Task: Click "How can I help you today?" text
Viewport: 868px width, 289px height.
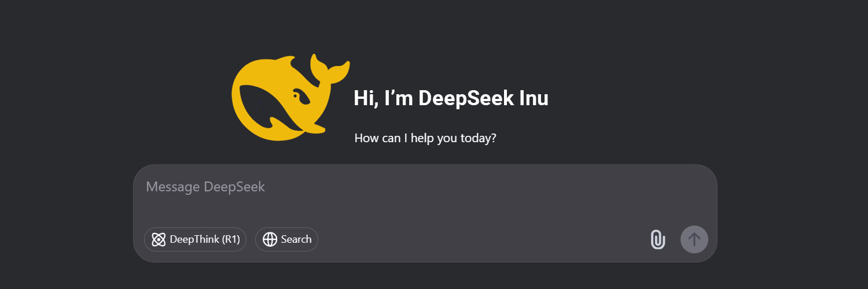Action: pos(425,139)
